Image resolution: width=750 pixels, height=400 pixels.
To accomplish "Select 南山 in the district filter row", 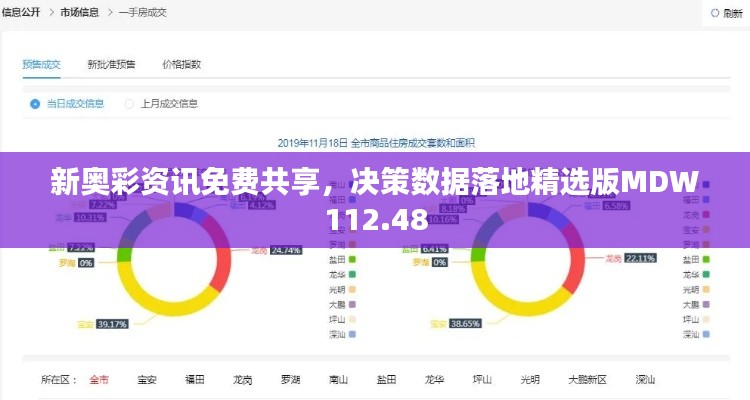I will [x=338, y=380].
